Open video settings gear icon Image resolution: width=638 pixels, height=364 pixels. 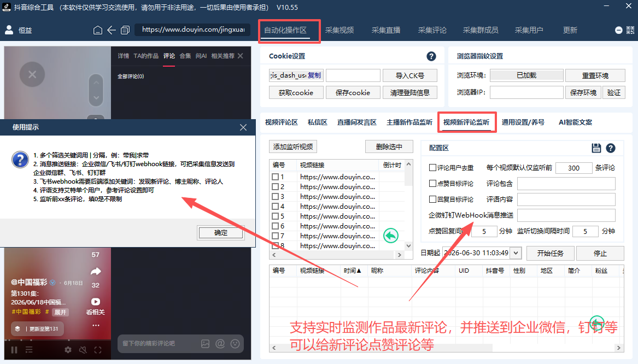(x=68, y=350)
